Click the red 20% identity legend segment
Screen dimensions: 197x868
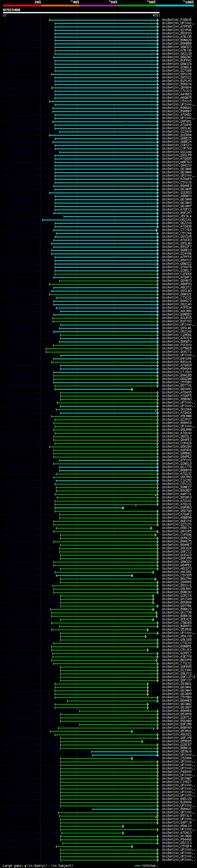[x=22, y=6]
